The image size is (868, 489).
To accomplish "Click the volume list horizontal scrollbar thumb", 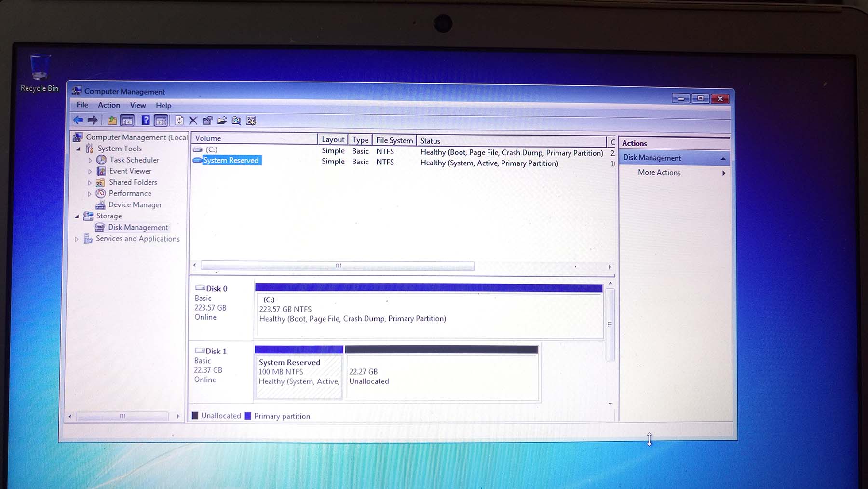I will click(338, 266).
